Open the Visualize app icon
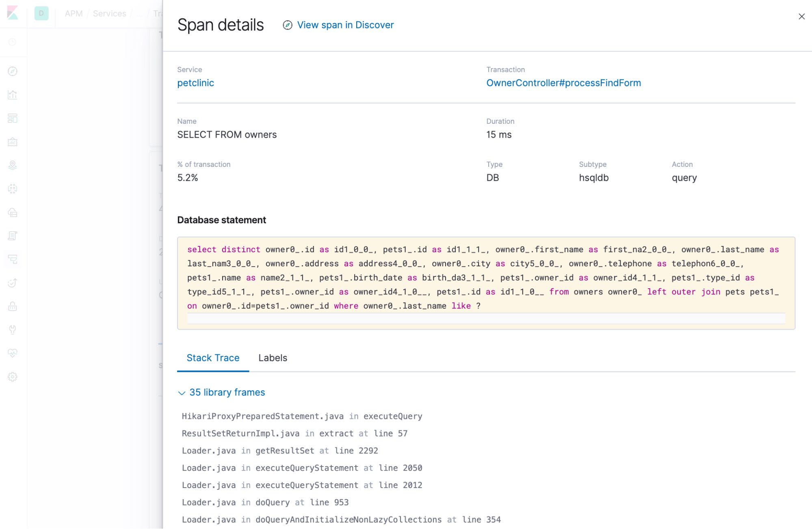Screen dimensions: 812x529 click(x=13, y=95)
